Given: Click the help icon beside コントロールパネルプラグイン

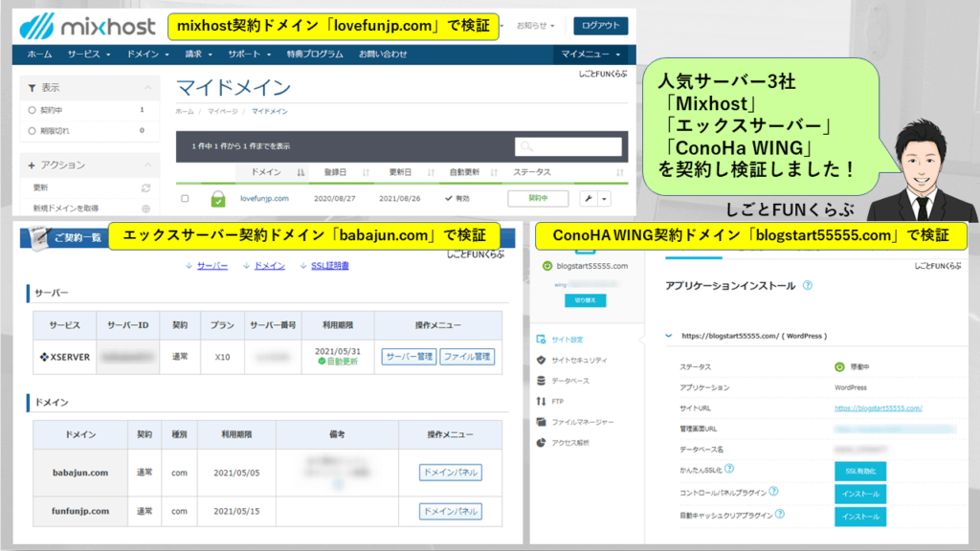Looking at the screenshot, I should pos(773,491).
